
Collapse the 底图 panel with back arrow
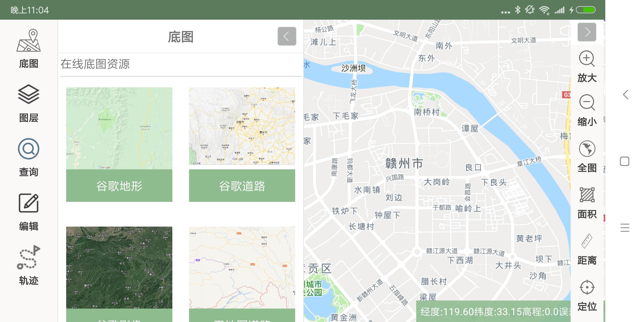pos(287,36)
